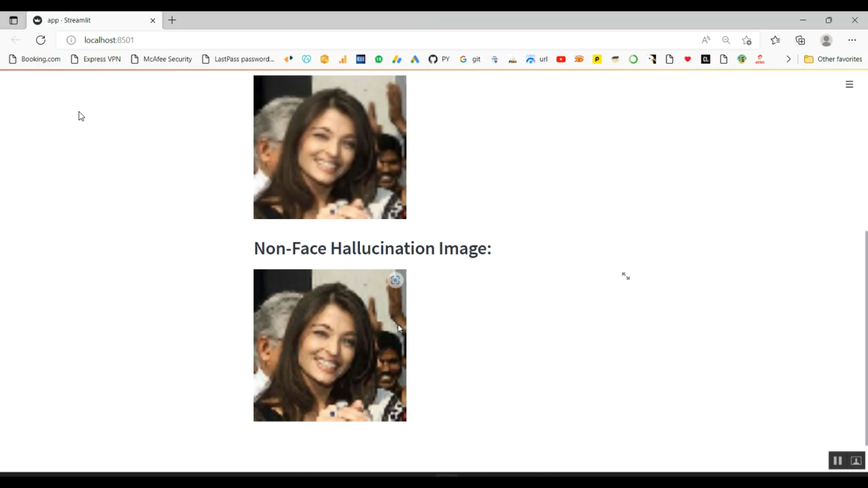
Task: Open the Favorites list icon
Action: pos(775,40)
